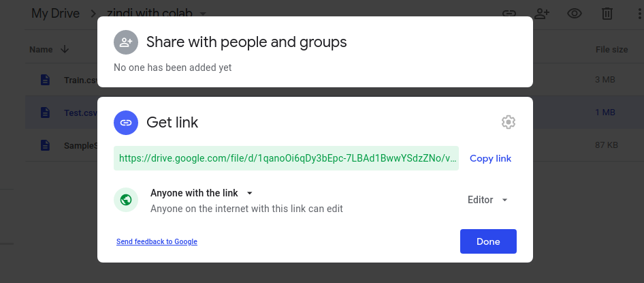Select the shareable drive link URL field
644x283 pixels.
click(x=286, y=158)
